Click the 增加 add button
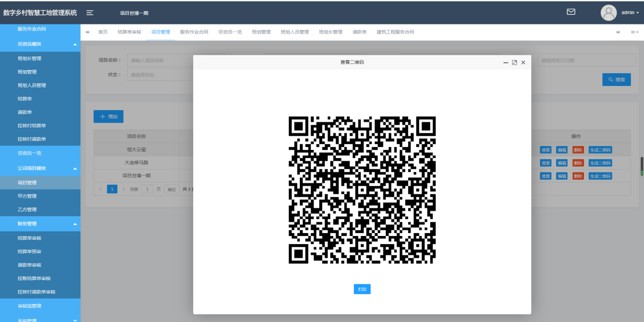Viewport: 644px width, 322px height. click(108, 116)
